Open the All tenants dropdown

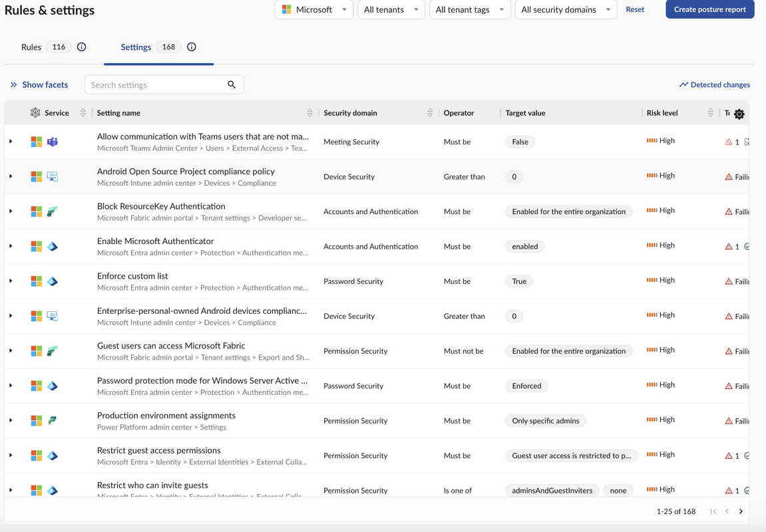[391, 9]
